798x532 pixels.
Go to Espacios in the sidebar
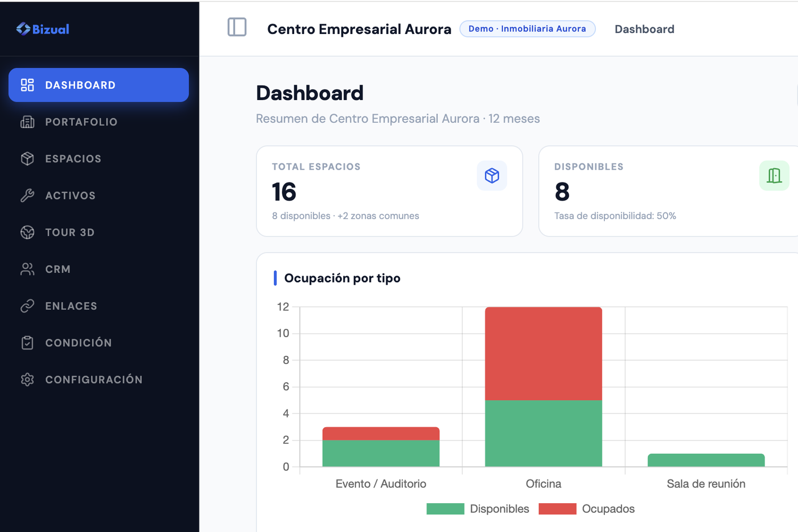[x=98, y=159]
